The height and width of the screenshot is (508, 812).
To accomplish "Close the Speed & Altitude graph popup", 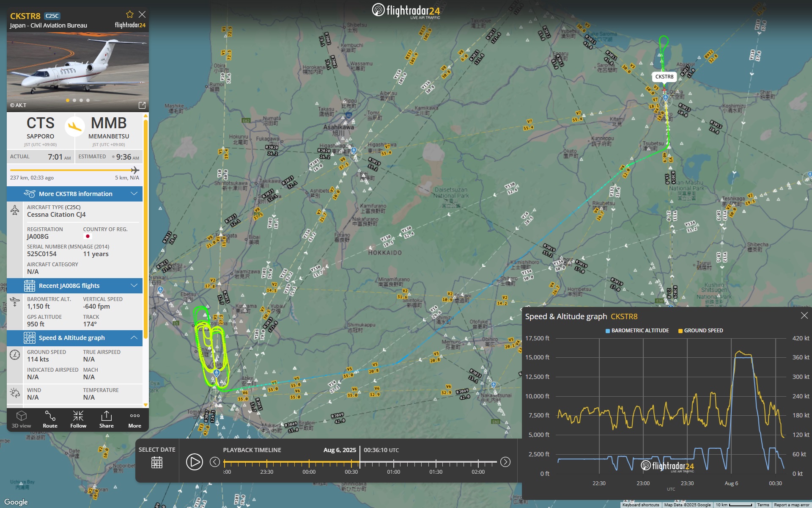I will pos(804,315).
